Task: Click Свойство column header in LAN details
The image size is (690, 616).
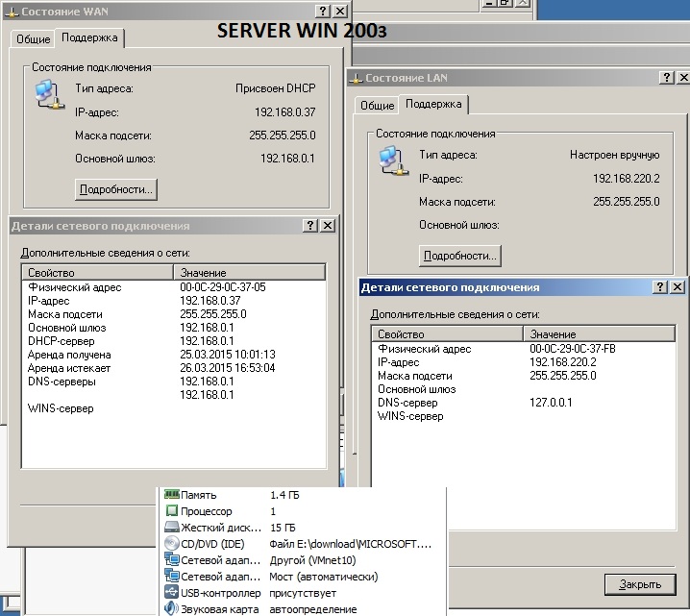Action: click(448, 334)
